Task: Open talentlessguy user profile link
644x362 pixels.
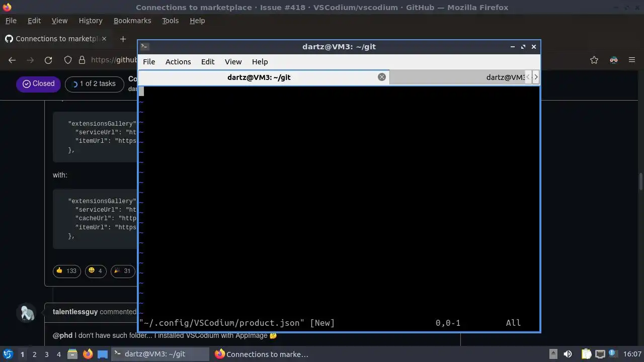Action: click(75, 312)
